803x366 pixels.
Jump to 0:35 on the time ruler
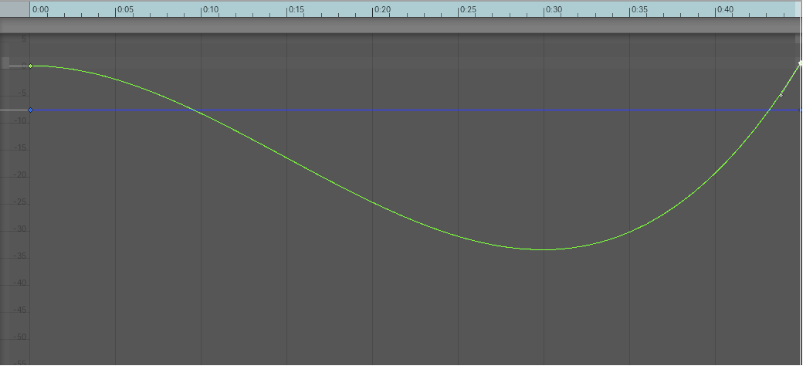tap(640, 9)
